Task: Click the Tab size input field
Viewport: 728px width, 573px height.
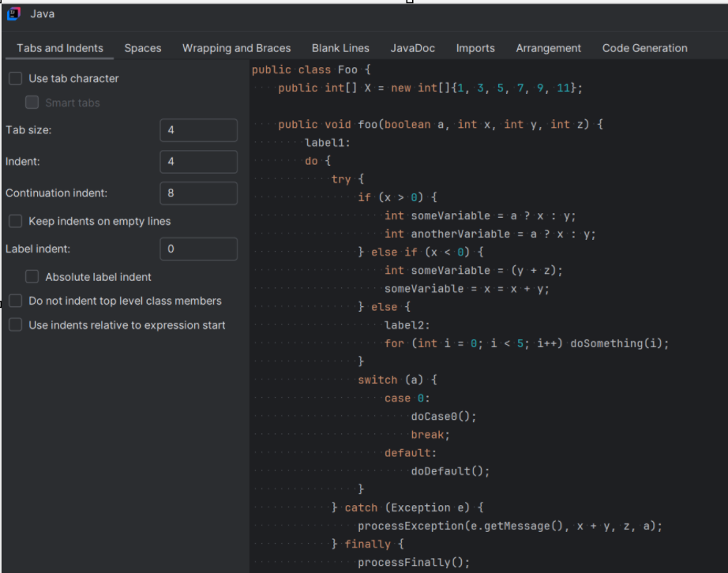Action: pos(198,130)
